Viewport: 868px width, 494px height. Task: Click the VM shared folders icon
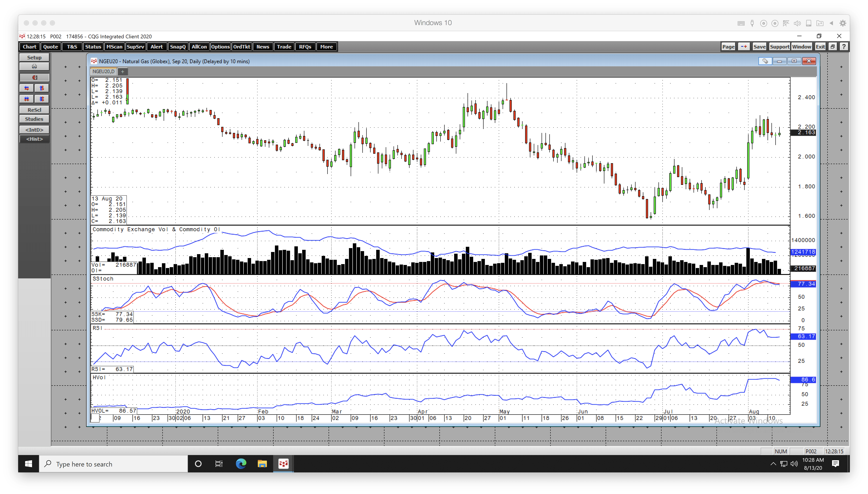click(820, 23)
